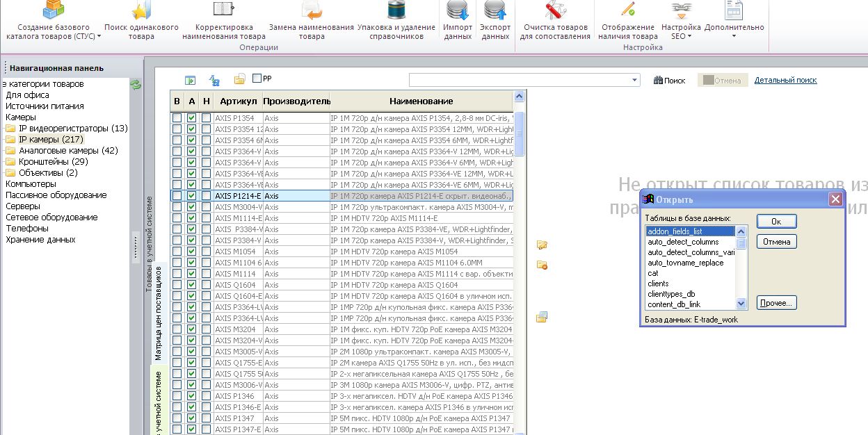Click the top yellow folder icon beside table
Image resolution: width=868 pixels, height=435 pixels.
click(542, 245)
